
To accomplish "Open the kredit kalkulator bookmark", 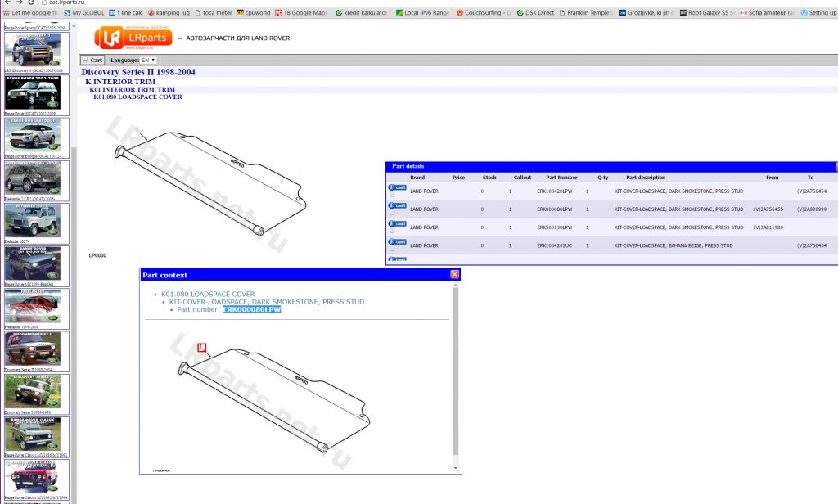I will click(362, 13).
